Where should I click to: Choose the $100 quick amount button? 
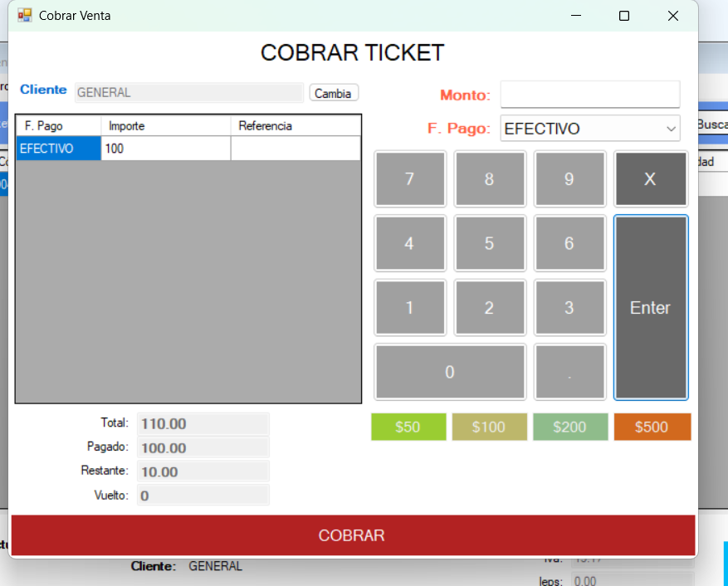489,427
